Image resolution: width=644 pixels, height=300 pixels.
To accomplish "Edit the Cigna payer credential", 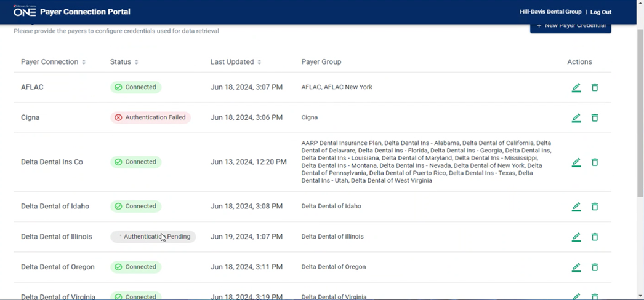I will tap(576, 117).
